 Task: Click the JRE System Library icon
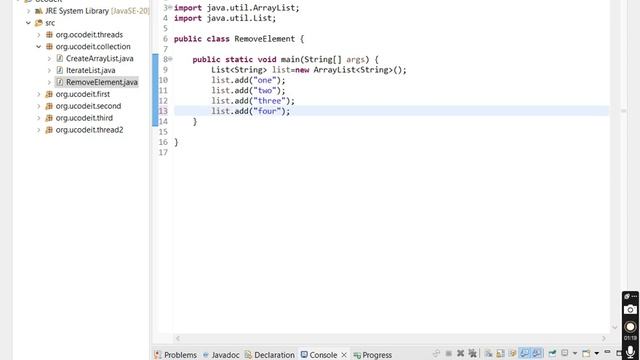tap(39, 11)
